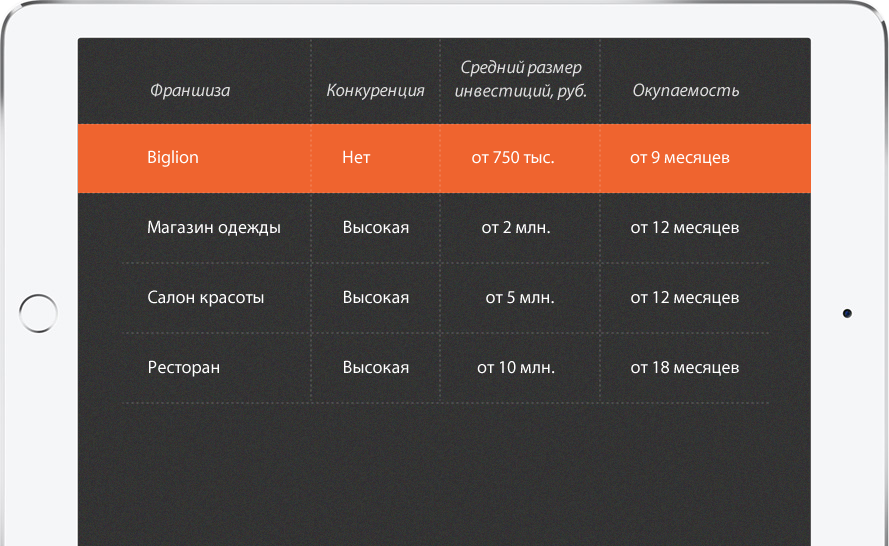Click the от 2 млн. investment cell

(516, 228)
